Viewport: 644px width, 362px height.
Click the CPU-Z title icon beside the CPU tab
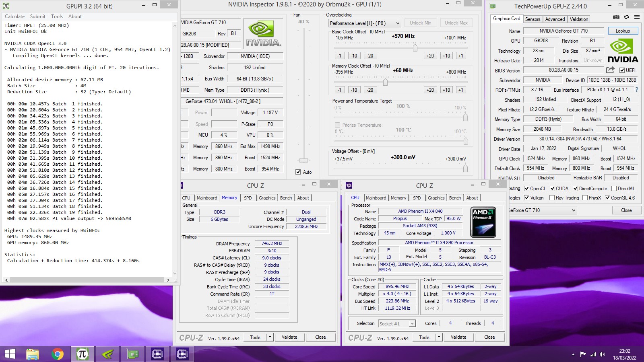coord(349,185)
